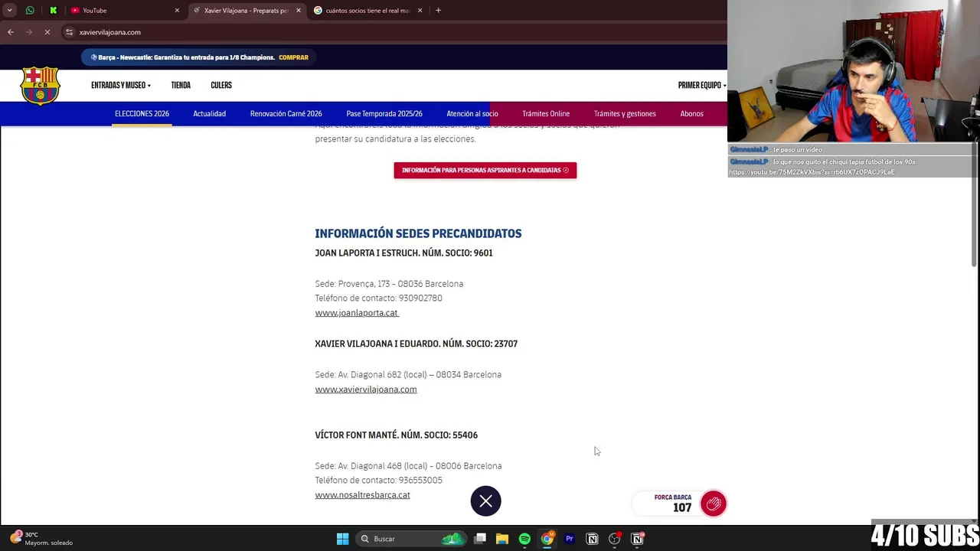The image size is (980, 551).
Task: Open the www.nosaltresbarça.cat link
Action: tap(362, 495)
